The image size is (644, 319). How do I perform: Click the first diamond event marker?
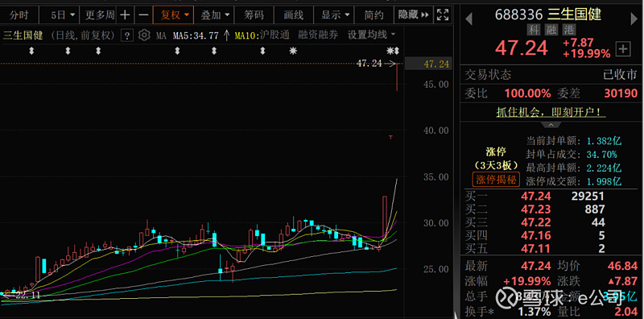tap(31, 51)
